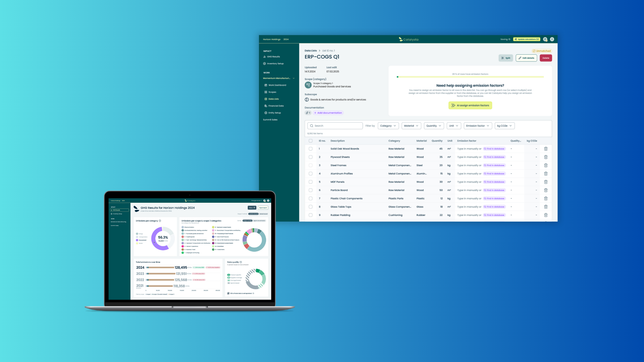This screenshot has width=644, height=362.
Task: Select checkbox for Rubber Padding row
Action: point(311,215)
